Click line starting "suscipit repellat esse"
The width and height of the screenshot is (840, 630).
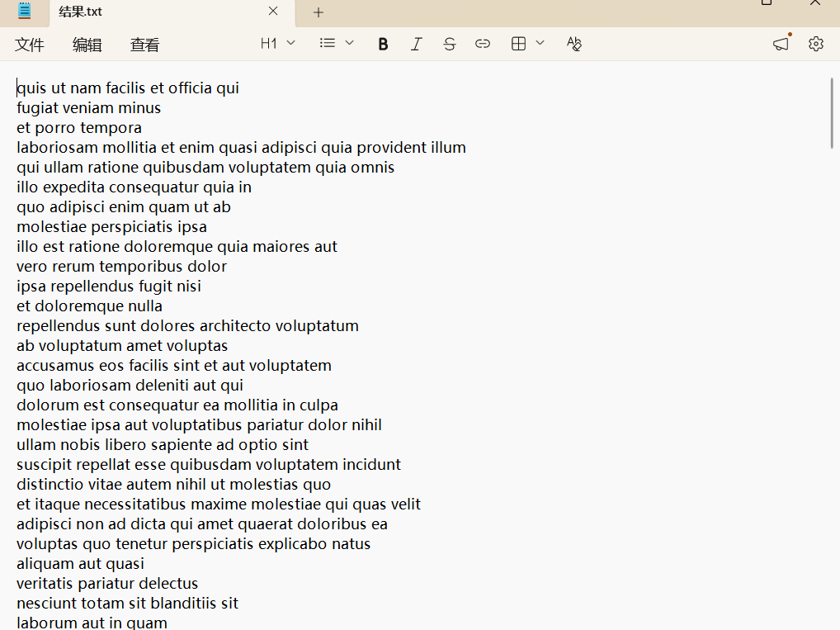pos(209,465)
